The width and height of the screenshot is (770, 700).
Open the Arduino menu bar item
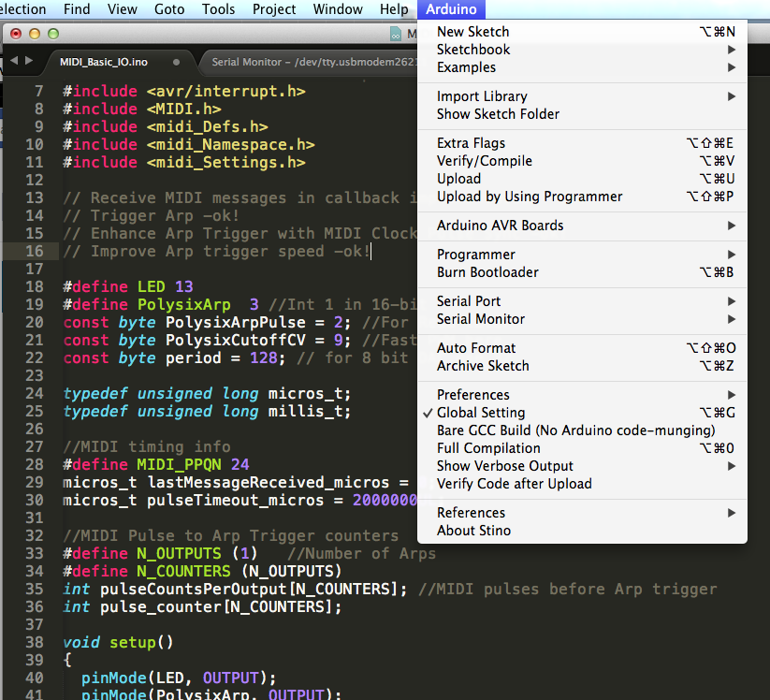tap(451, 9)
